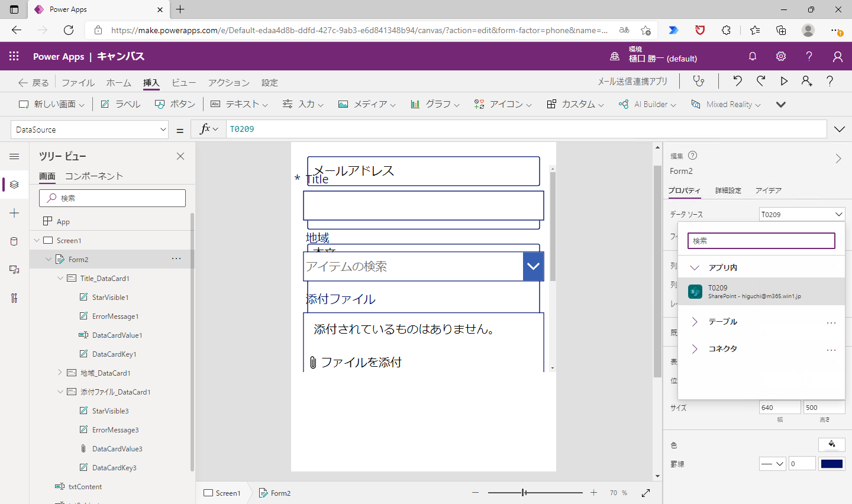
Task: Open the share user icon
Action: point(807,81)
